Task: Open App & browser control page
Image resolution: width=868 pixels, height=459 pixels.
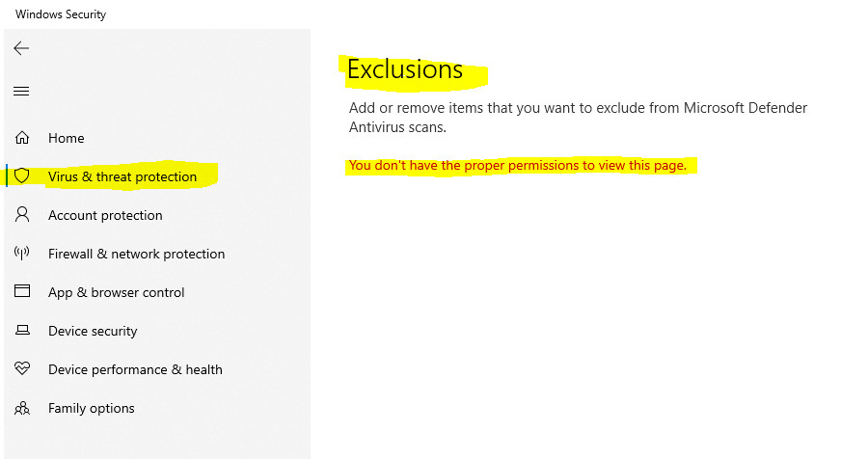Action: click(x=116, y=292)
